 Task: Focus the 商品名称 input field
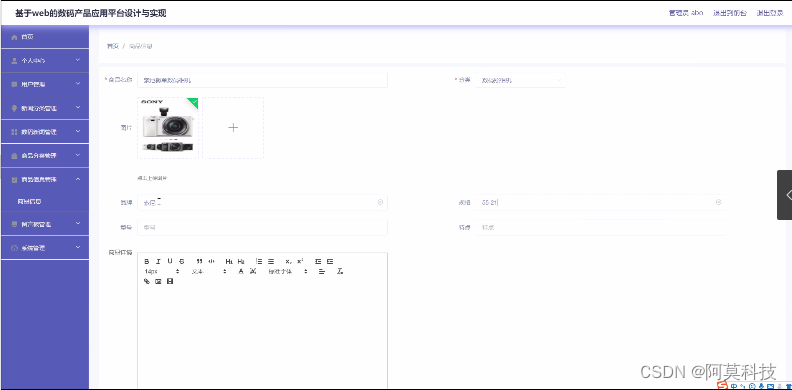pos(262,80)
